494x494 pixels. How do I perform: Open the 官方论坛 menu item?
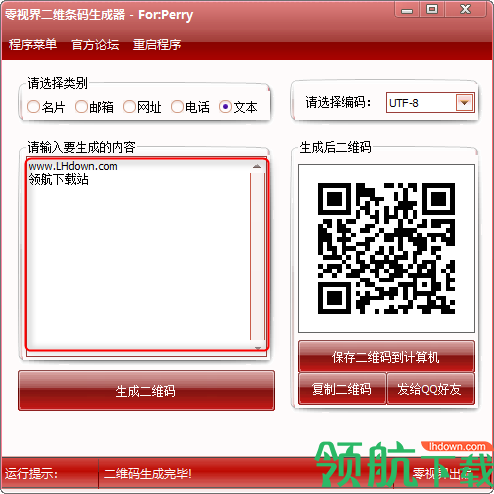(x=95, y=45)
